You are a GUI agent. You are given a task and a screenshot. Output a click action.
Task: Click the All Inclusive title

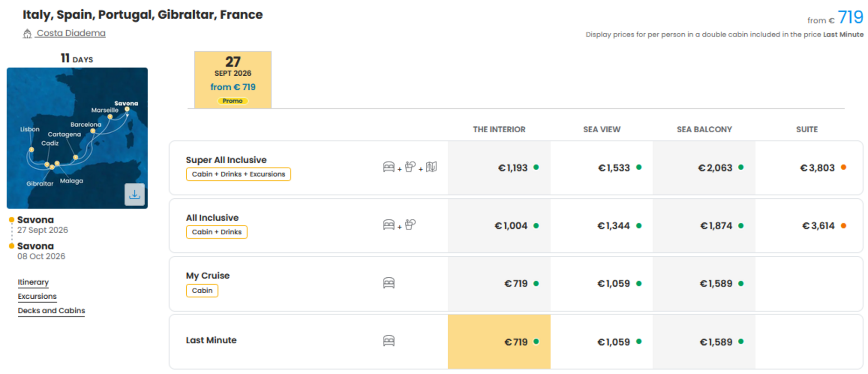212,218
